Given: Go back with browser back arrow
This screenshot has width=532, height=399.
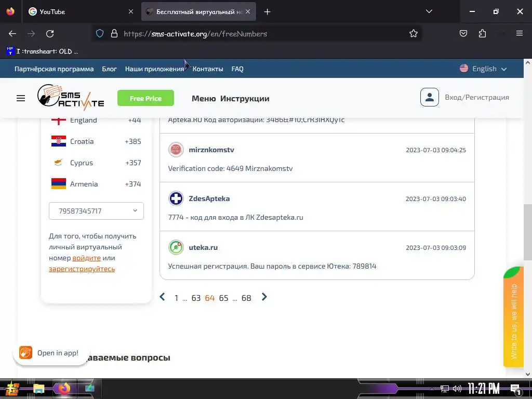Looking at the screenshot, I should pyautogui.click(x=12, y=34).
